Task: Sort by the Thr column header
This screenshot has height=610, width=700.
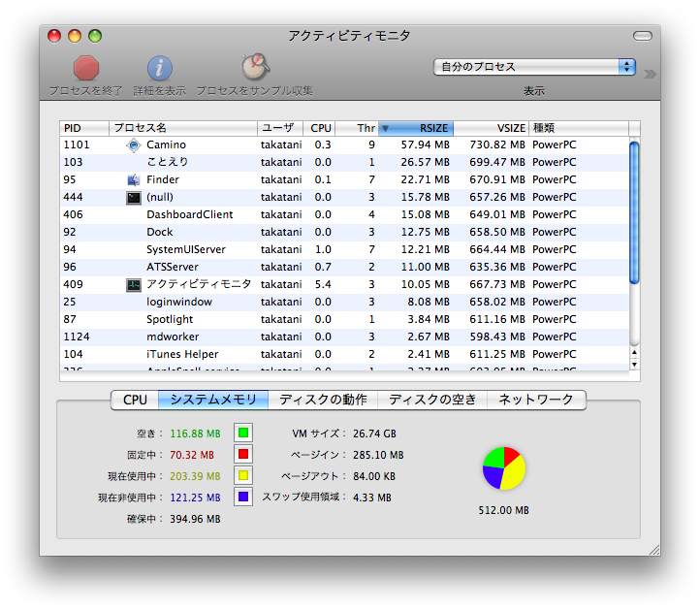Action: (x=357, y=128)
